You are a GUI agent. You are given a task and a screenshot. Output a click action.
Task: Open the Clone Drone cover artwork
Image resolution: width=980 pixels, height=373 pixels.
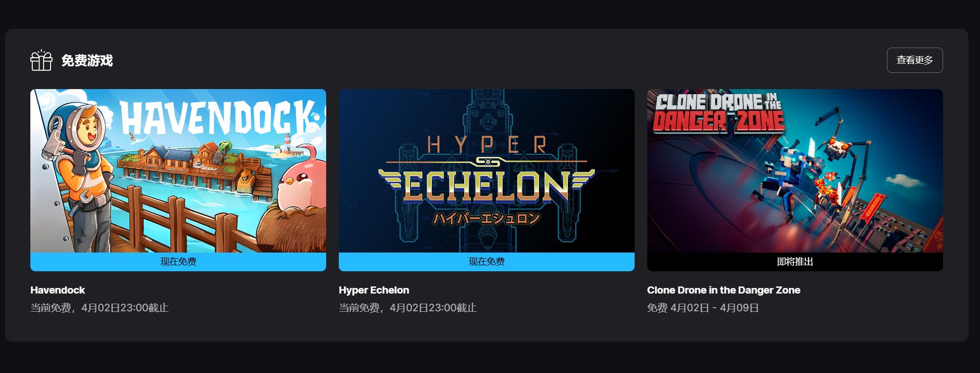pyautogui.click(x=795, y=171)
